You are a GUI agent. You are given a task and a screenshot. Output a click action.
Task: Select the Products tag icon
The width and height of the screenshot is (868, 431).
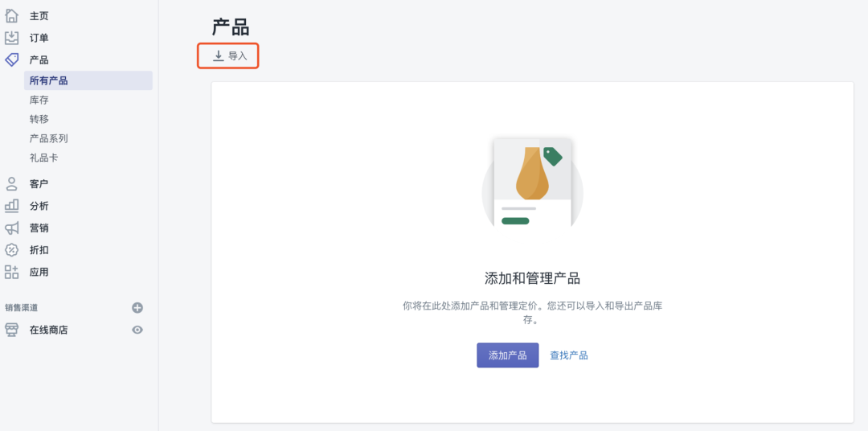[x=11, y=60]
